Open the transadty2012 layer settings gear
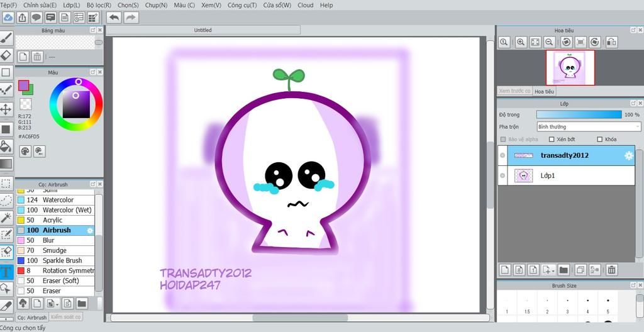The image size is (644, 332). pyautogui.click(x=628, y=155)
